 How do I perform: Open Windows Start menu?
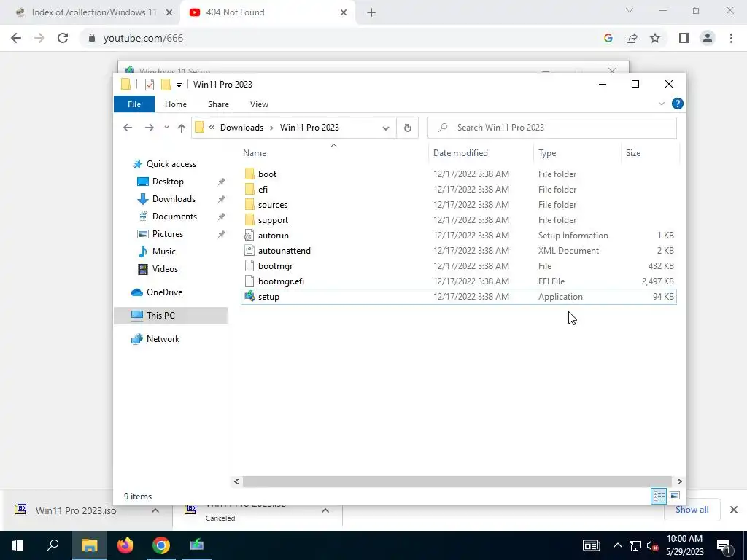click(x=18, y=545)
